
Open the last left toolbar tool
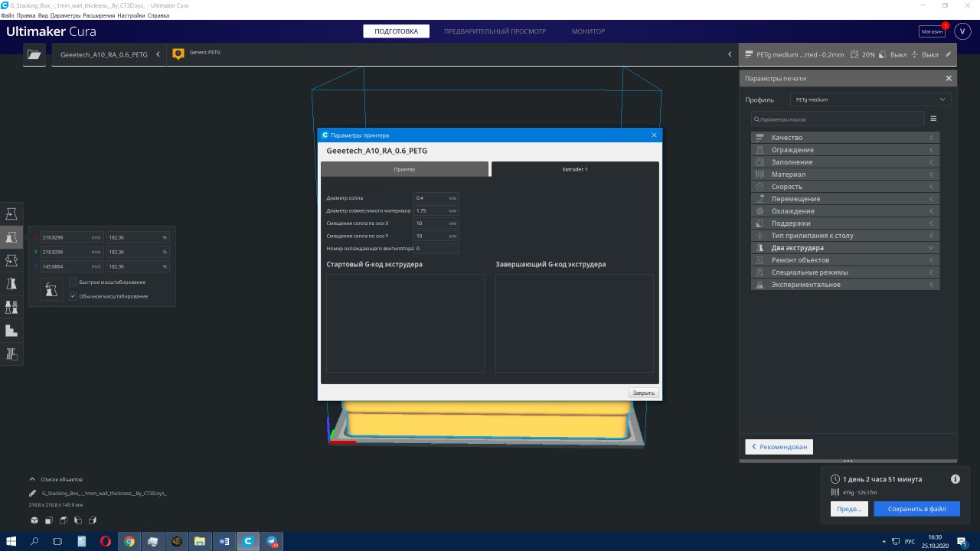click(11, 354)
